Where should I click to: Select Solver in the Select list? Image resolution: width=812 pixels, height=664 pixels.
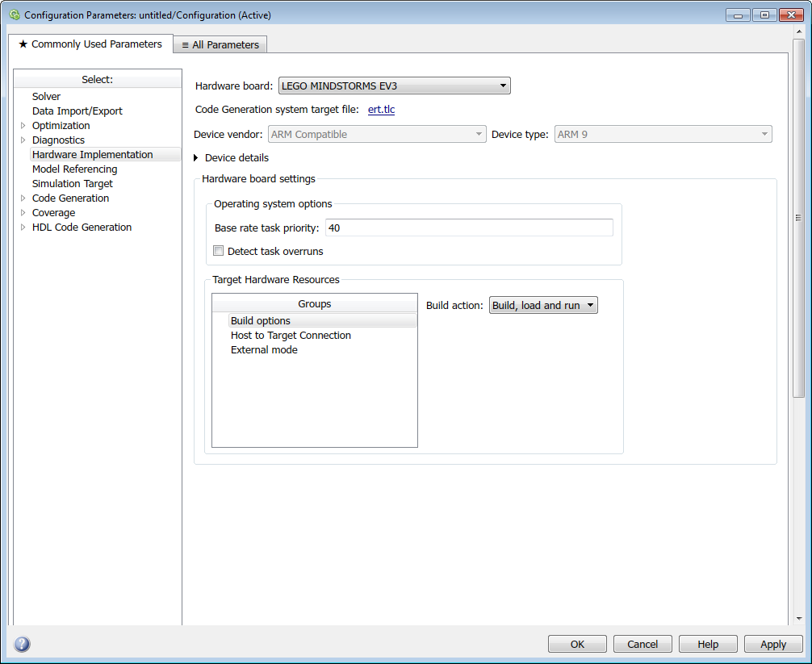[x=46, y=97]
